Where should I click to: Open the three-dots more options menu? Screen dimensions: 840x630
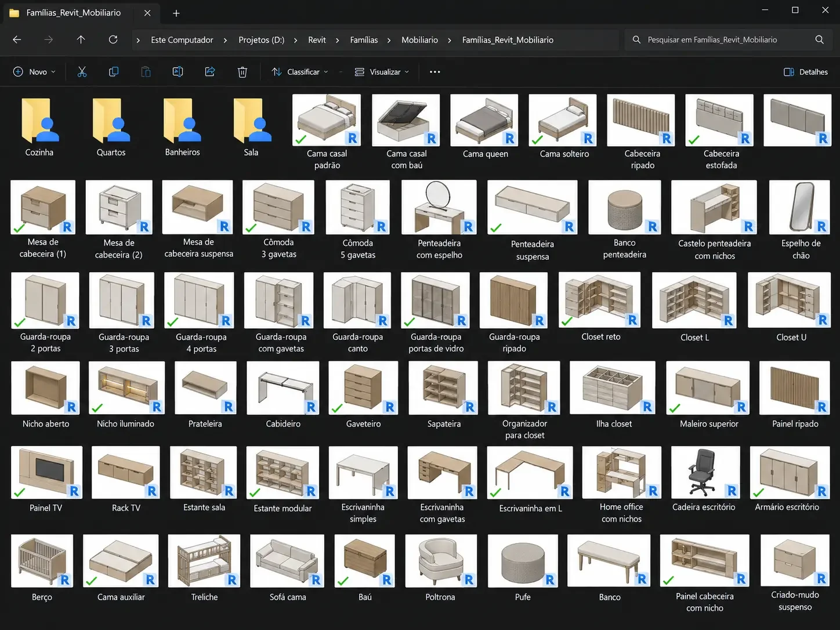tap(435, 72)
